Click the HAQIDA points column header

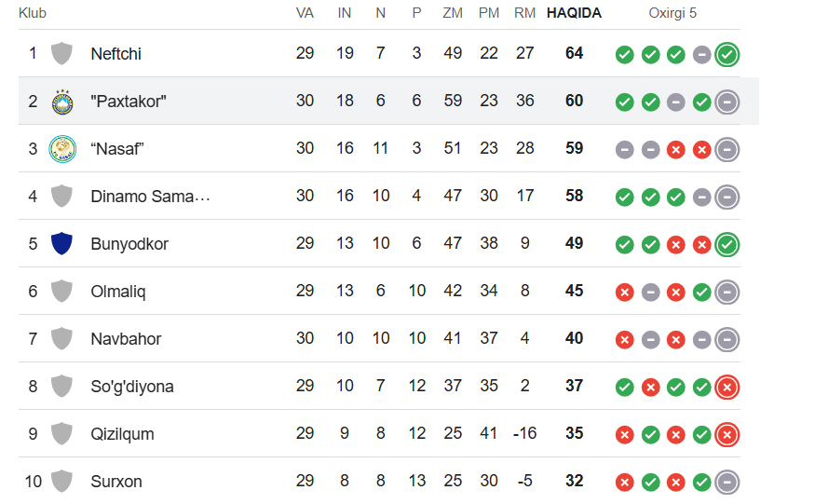[574, 13]
